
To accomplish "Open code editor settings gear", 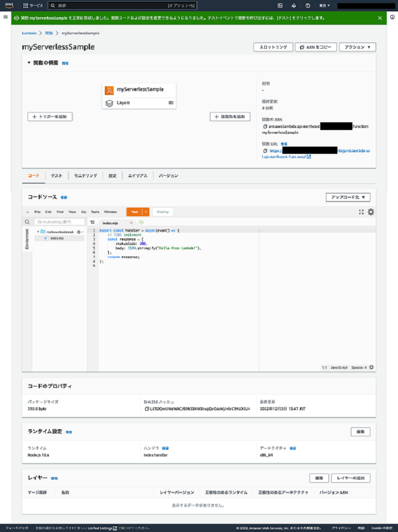I will (371, 212).
